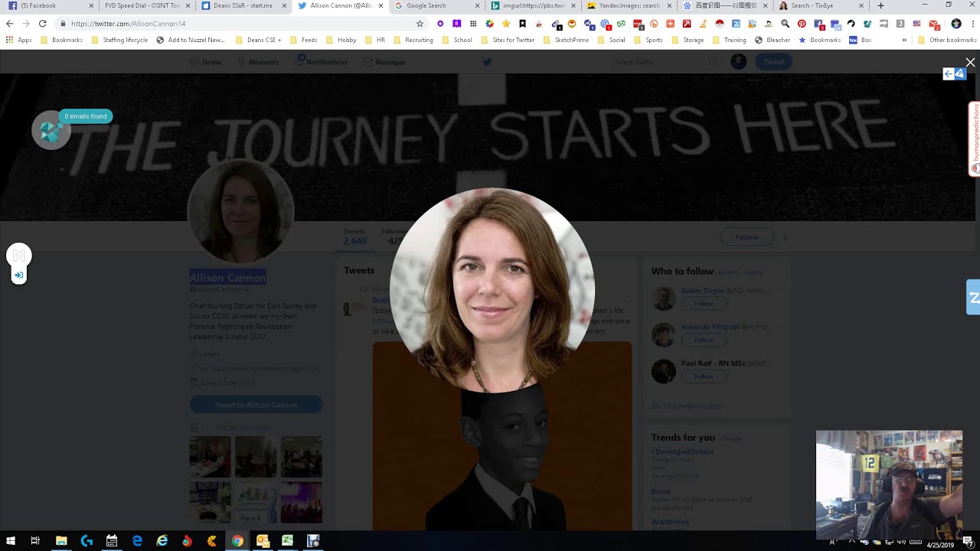Open Other bookmarks folder
The width and height of the screenshot is (980, 551).
[x=947, y=40]
